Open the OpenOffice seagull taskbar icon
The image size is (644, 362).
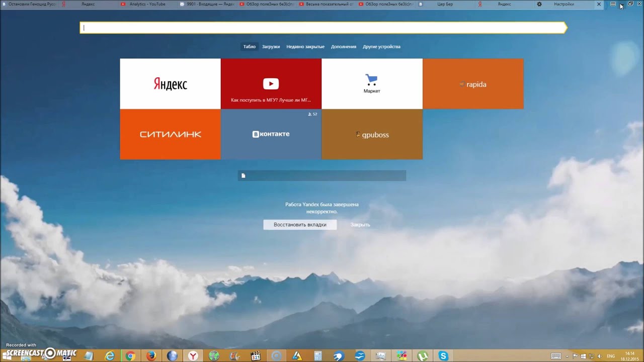(x=360, y=356)
